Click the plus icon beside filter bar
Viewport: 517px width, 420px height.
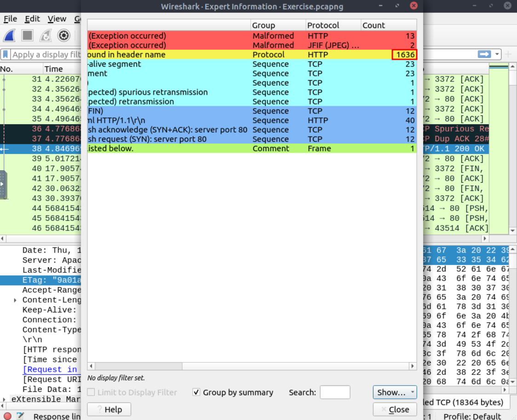coord(508,54)
